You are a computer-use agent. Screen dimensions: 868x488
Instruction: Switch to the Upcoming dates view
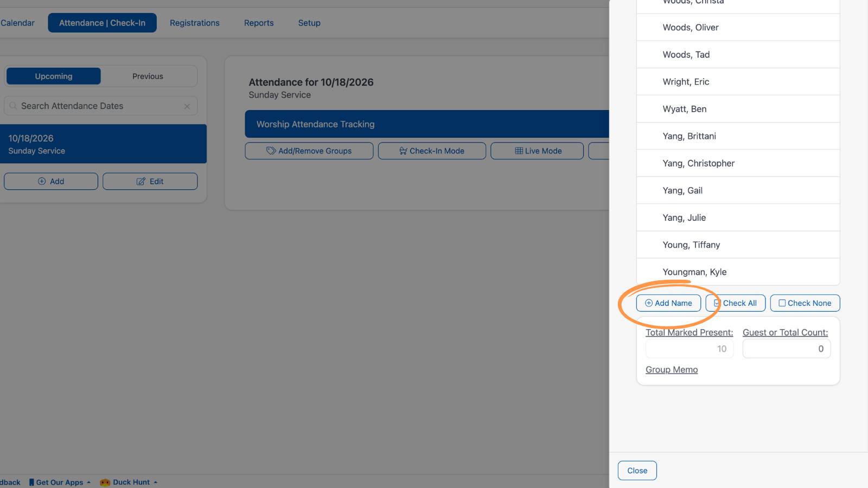54,76
